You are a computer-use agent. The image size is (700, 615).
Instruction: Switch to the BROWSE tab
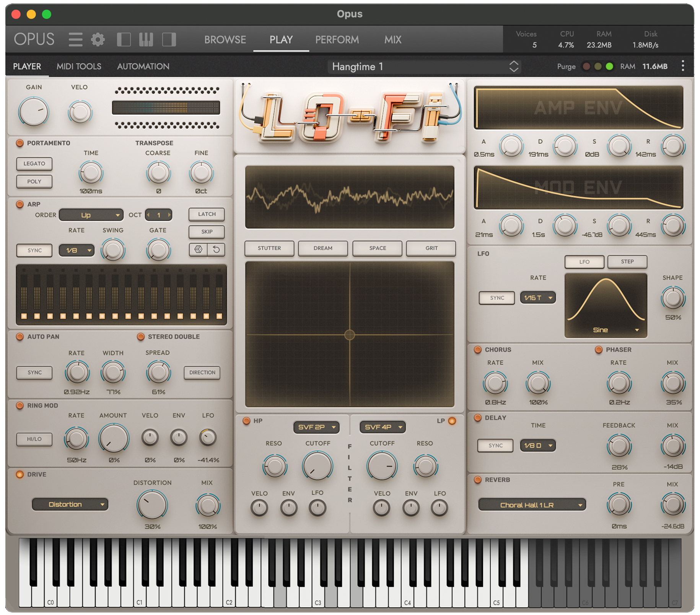[x=225, y=39]
